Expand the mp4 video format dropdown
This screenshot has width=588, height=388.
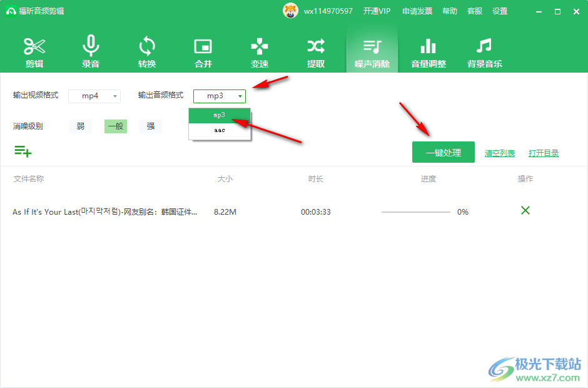pyautogui.click(x=94, y=96)
